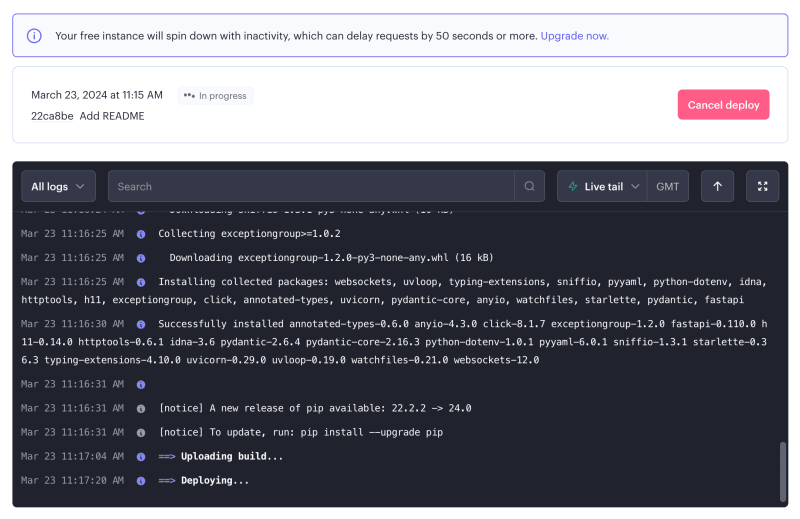This screenshot has height=519, width=800.
Task: Focus the log Search field
Action: coord(311,186)
